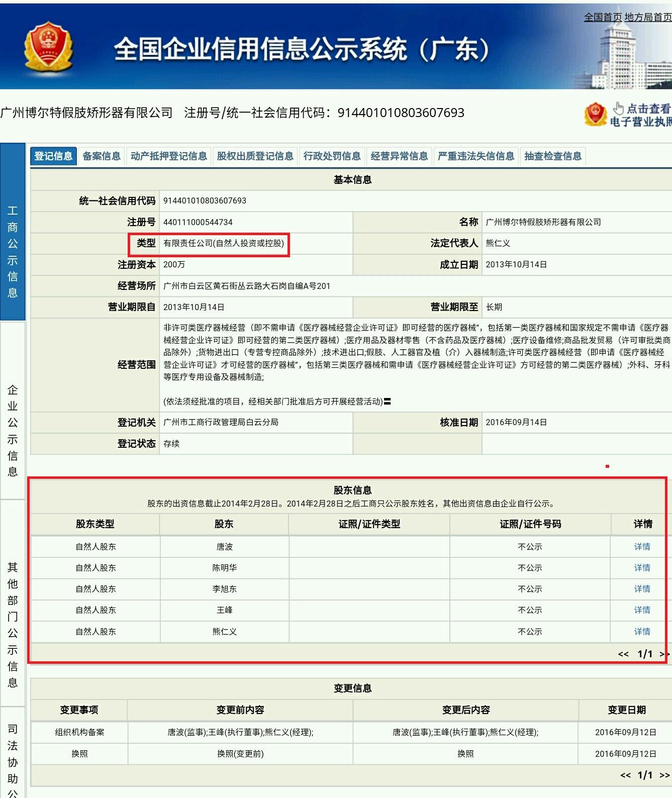672x798 pixels.
Task: Open the 动产抵押登记信息 tab
Action: [x=169, y=156]
